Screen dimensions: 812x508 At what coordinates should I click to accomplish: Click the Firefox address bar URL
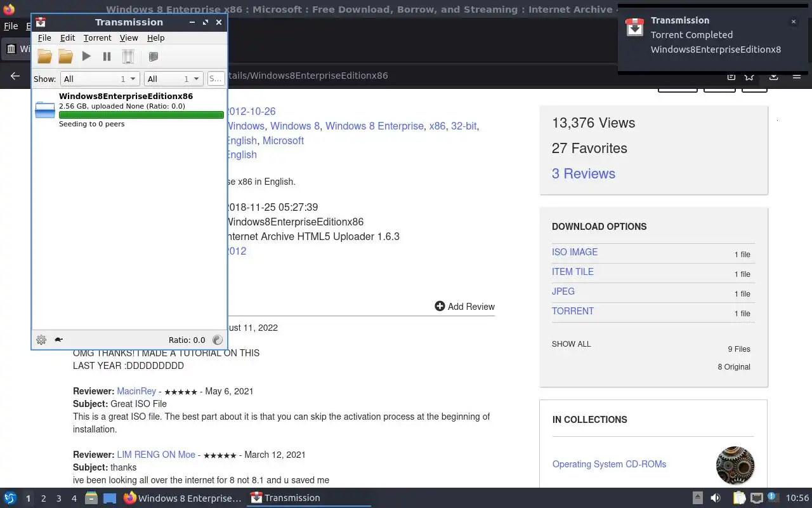pos(308,76)
